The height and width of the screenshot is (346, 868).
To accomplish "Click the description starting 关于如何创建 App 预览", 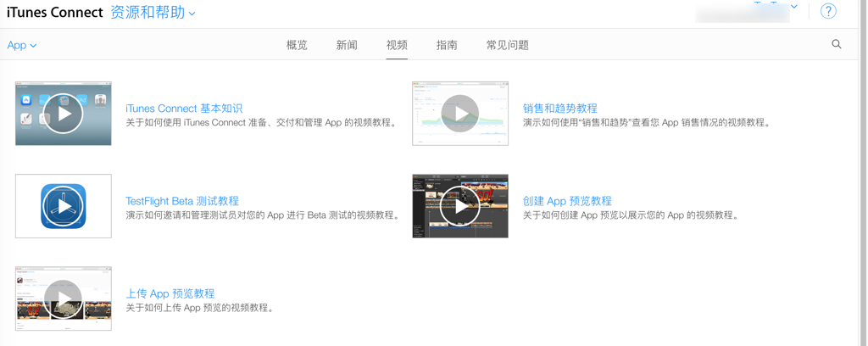I will [631, 215].
